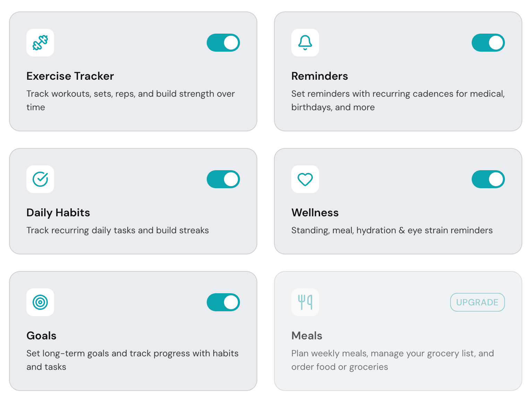Click the dumbbell Exercise Tracker icon

pos(40,43)
